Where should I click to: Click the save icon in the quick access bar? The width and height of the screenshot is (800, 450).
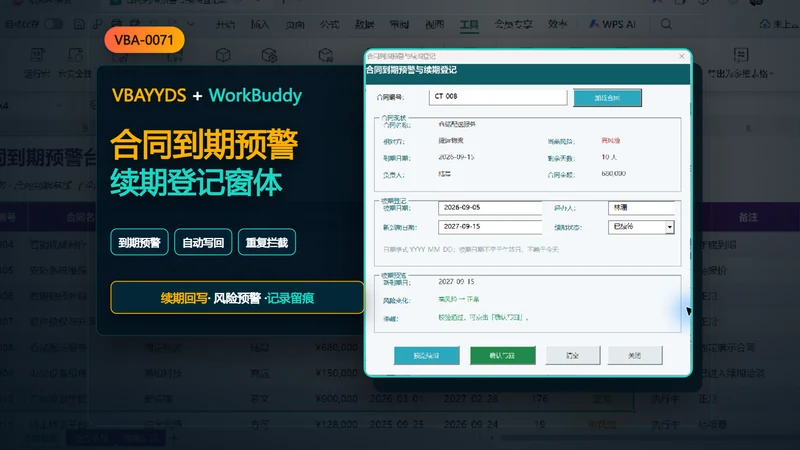(x=79, y=24)
